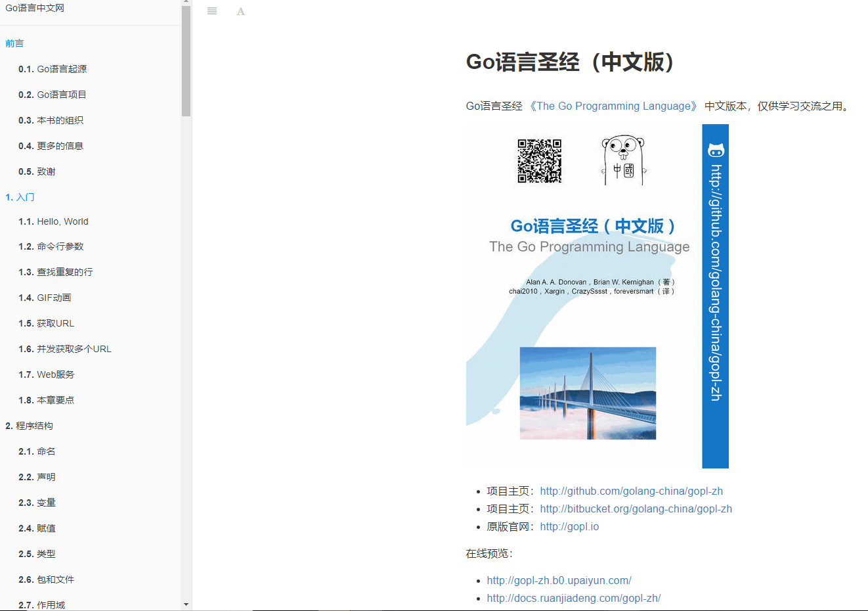Open section 0.4 更多的信息

tap(51, 146)
